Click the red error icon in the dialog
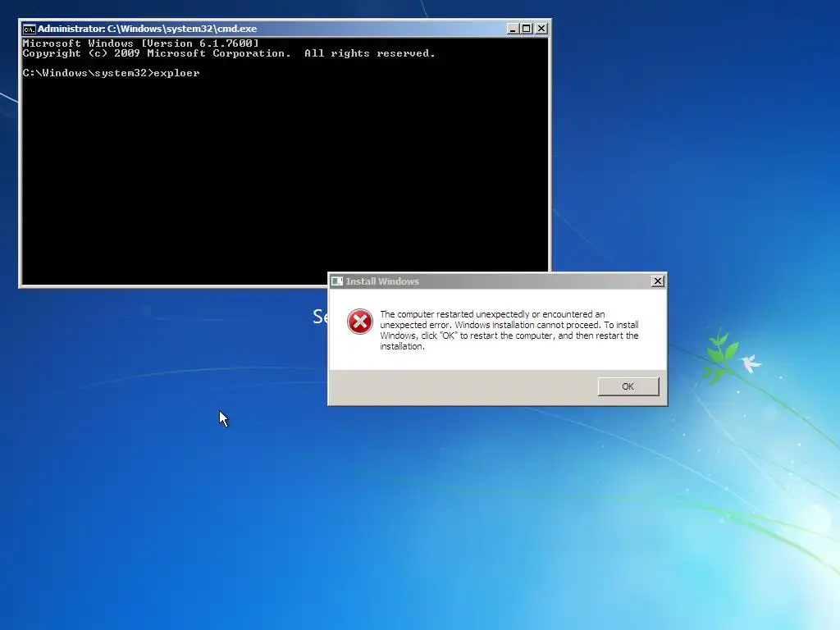 359,322
